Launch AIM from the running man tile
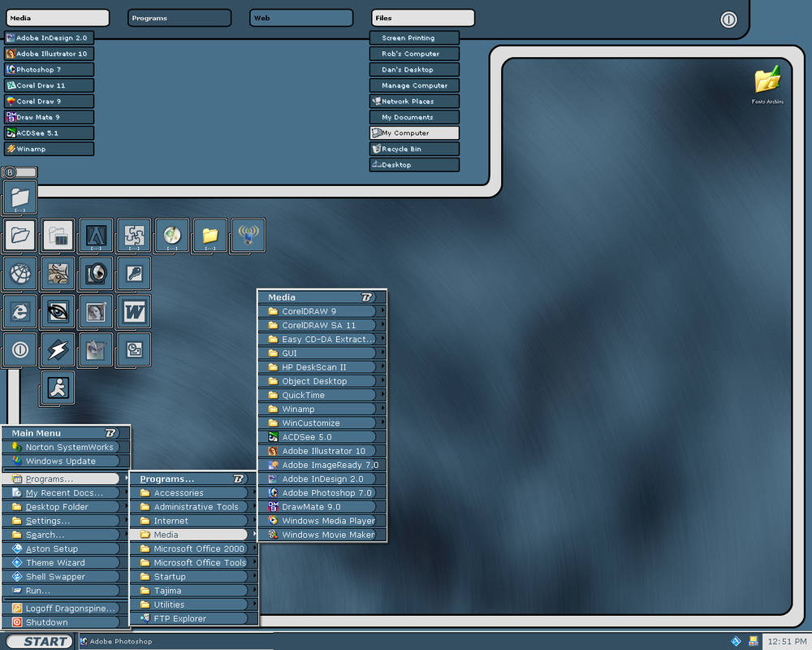The image size is (812, 650). coord(58,388)
